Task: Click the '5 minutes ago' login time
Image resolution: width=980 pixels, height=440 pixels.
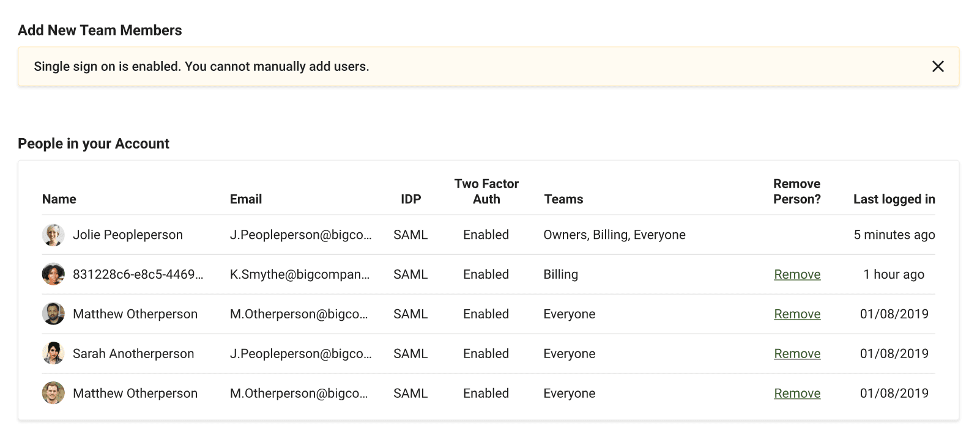Action: pyautogui.click(x=894, y=235)
